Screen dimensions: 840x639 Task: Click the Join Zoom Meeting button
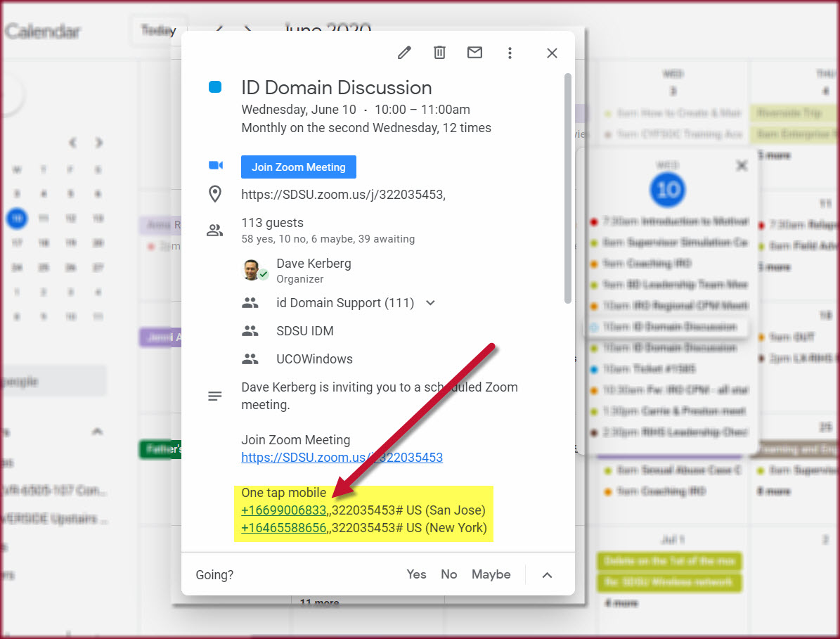[x=298, y=167]
